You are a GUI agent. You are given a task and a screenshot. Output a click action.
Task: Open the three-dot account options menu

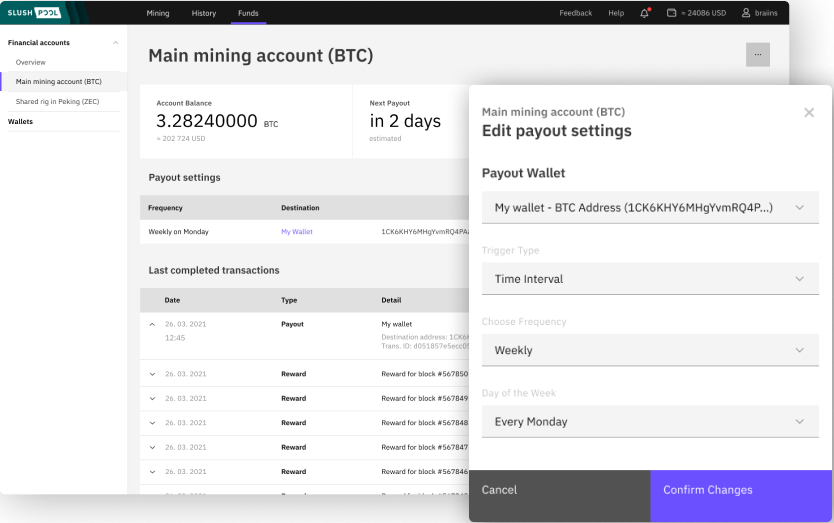click(757, 55)
